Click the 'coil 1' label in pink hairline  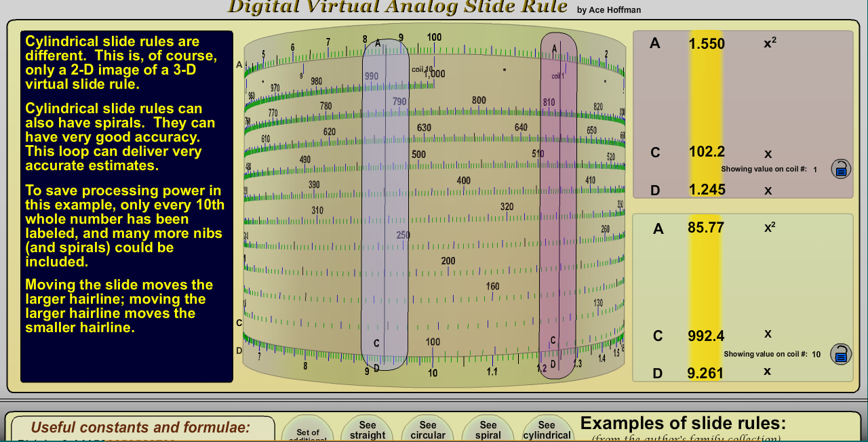tap(557, 76)
